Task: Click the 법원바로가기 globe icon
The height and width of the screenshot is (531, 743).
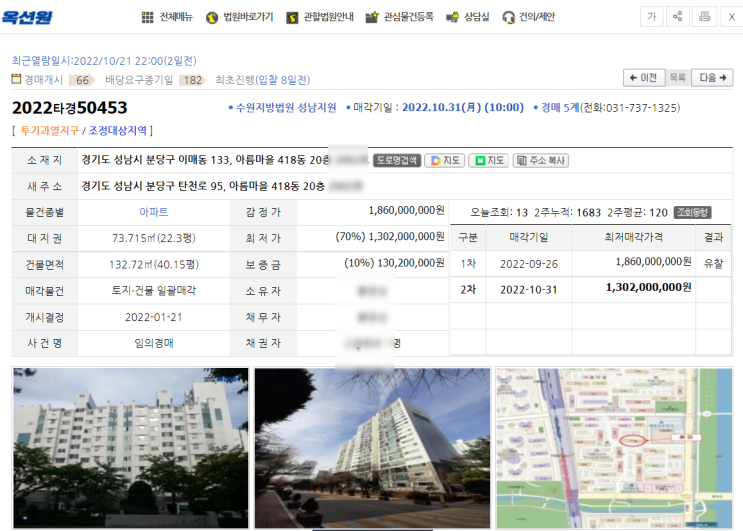Action: 212,18
